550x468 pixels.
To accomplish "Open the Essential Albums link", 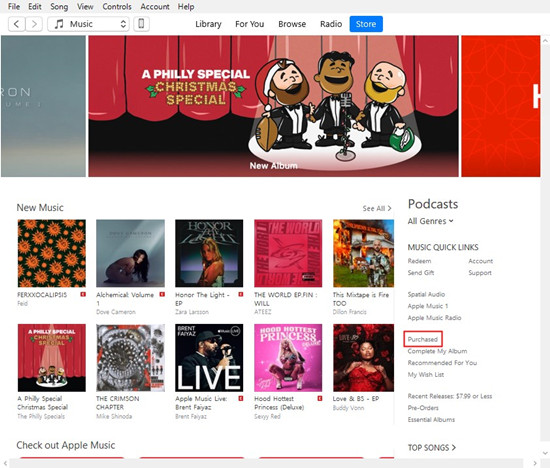I will click(431, 420).
